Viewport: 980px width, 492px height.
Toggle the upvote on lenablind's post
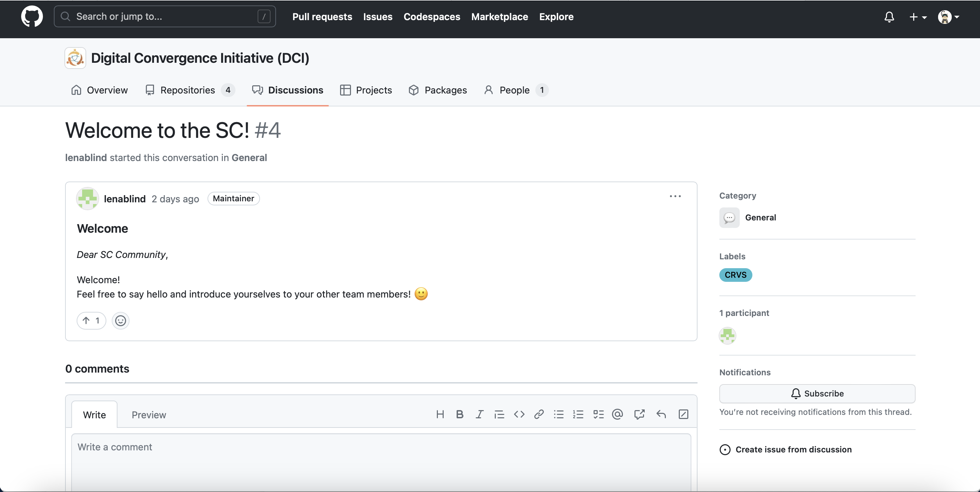[x=91, y=321]
